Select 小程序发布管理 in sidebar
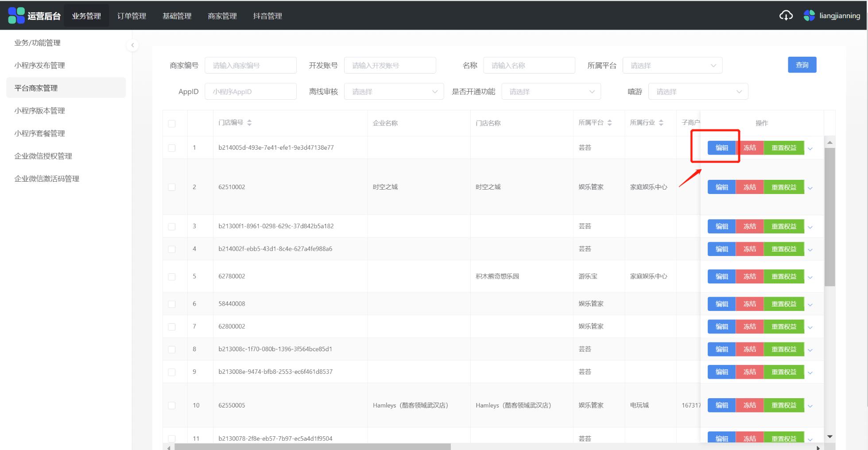Screen dimensions: 868x450 pos(66,65)
